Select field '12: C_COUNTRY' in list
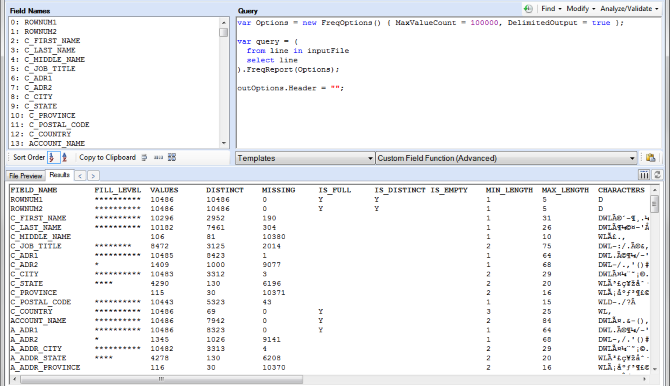 [41, 134]
